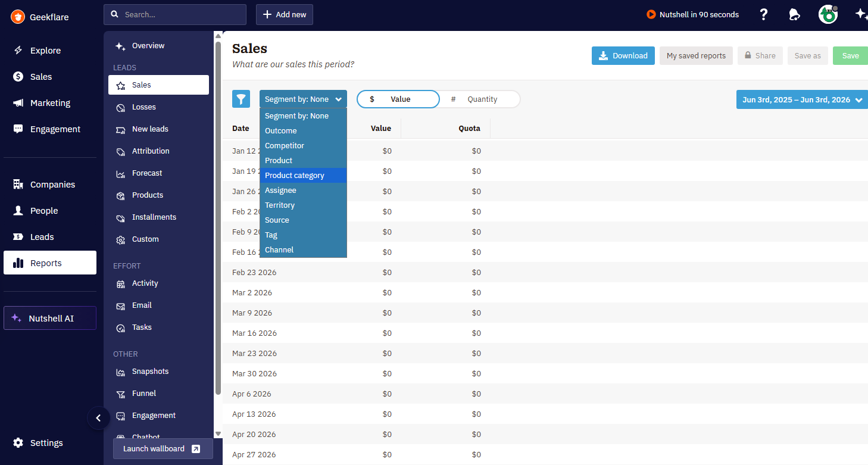Open the help question mark icon
Viewport: 868px width, 465px height.
[764, 14]
